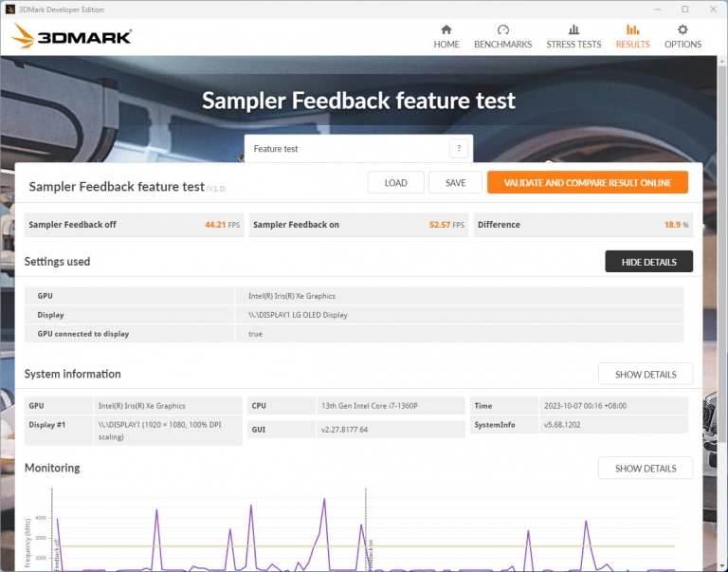This screenshot has width=728, height=572.
Task: Click the 3DMark logo
Action: pyautogui.click(x=71, y=36)
